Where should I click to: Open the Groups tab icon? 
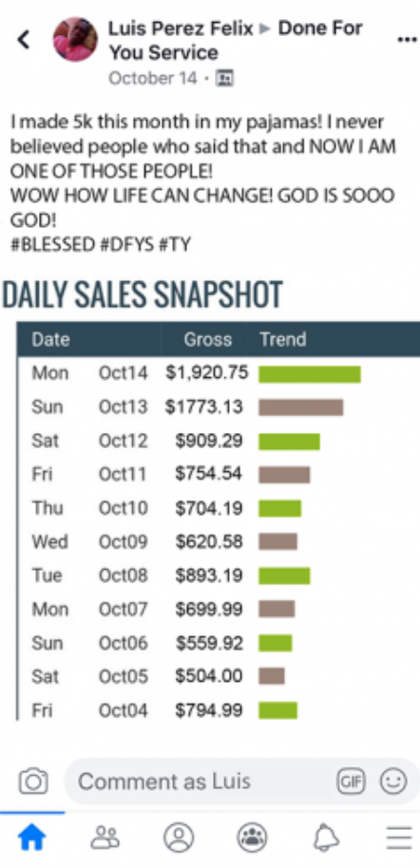click(x=252, y=837)
